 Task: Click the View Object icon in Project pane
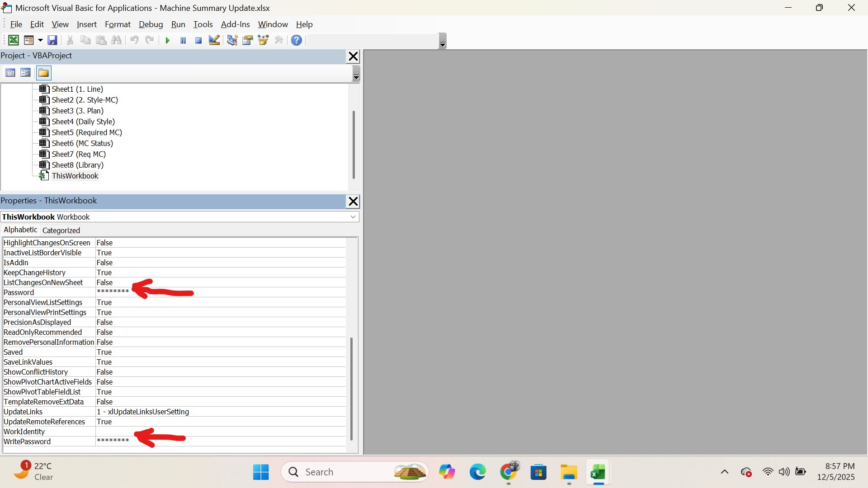click(x=25, y=73)
